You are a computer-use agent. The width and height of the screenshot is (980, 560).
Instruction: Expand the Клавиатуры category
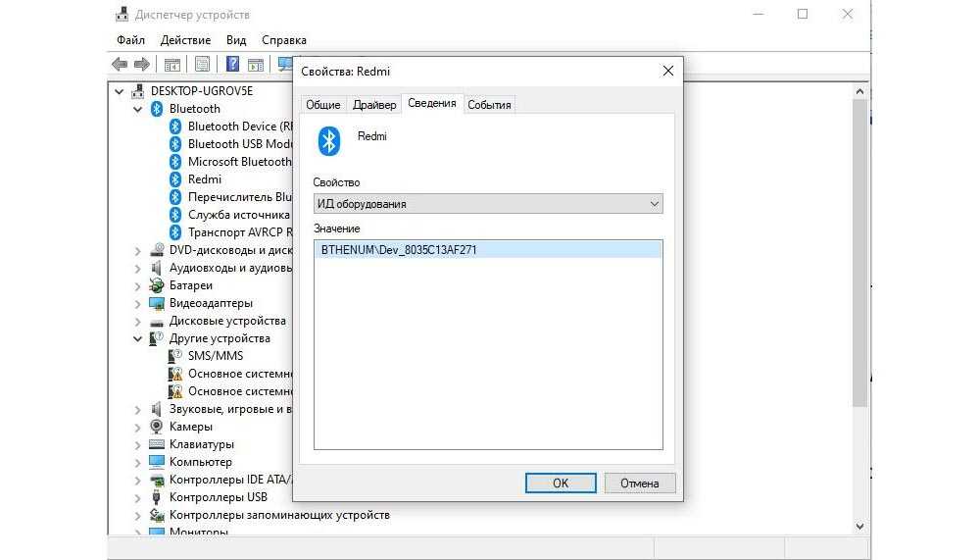coord(138,444)
